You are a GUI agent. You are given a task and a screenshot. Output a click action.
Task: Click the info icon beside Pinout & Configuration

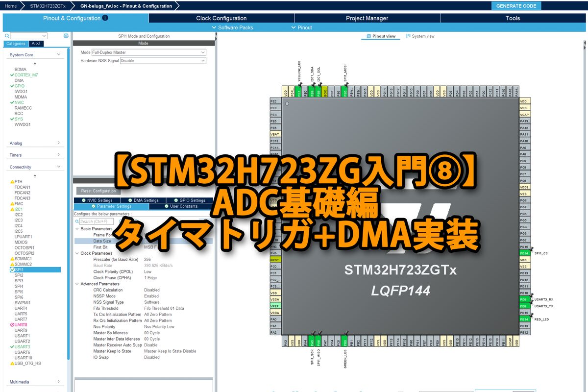click(x=105, y=18)
